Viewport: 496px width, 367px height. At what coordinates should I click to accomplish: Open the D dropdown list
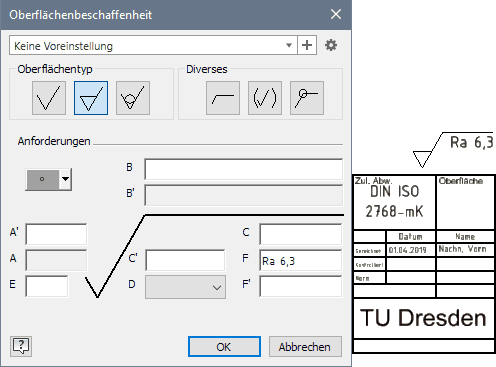(x=185, y=287)
